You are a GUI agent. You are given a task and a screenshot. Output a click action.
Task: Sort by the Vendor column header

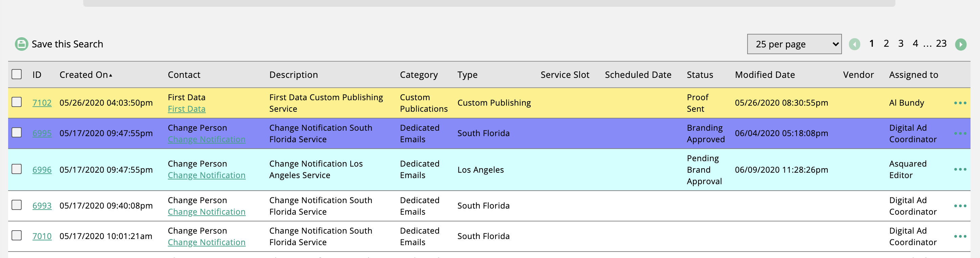click(858, 75)
